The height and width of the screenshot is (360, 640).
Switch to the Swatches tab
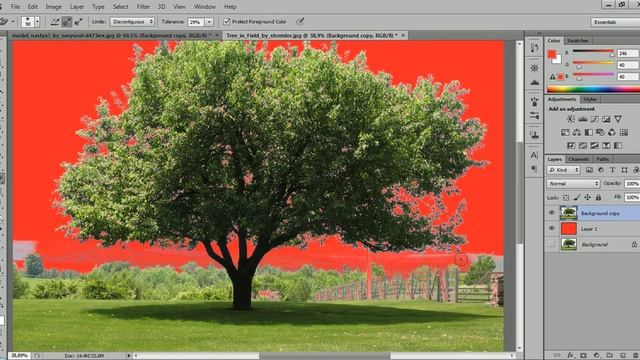[x=578, y=40]
